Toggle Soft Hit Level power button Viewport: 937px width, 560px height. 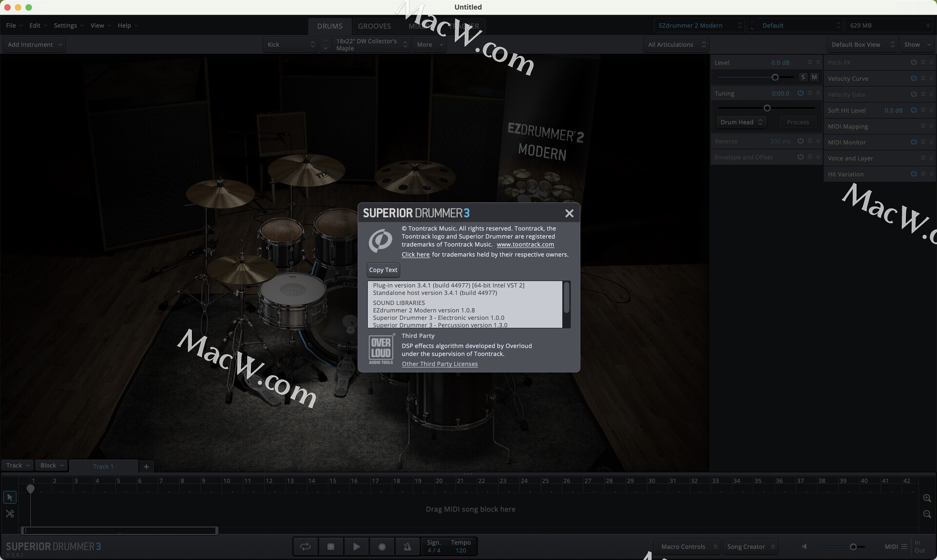click(914, 110)
